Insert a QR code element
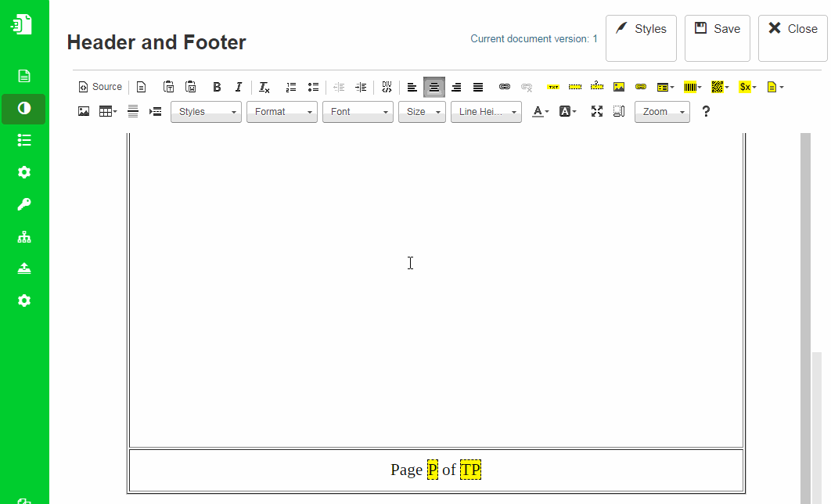 (717, 87)
